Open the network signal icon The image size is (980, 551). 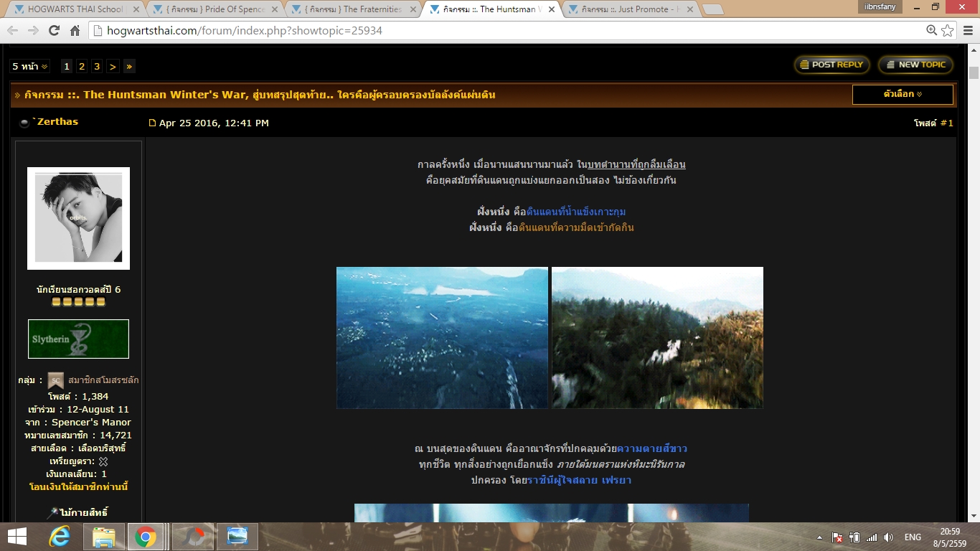tap(871, 537)
